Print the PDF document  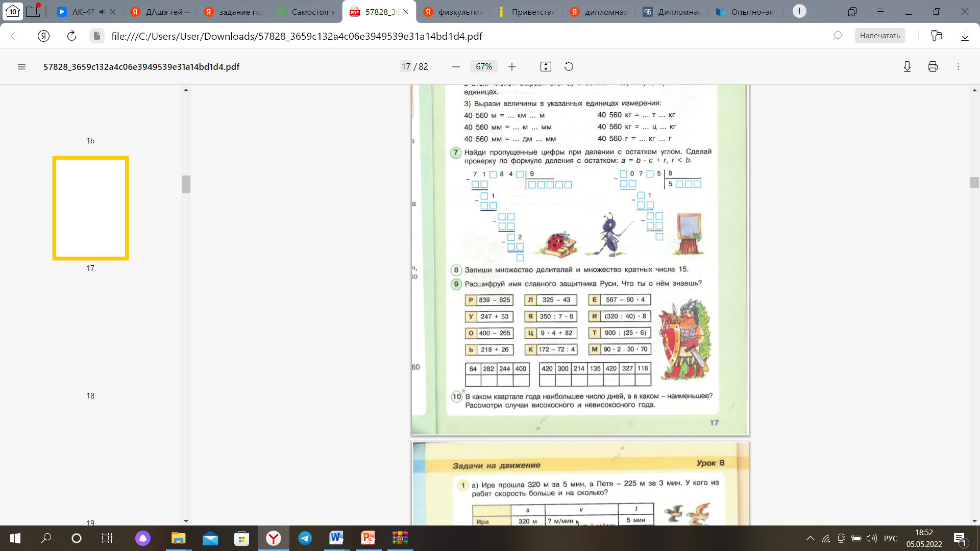933,67
